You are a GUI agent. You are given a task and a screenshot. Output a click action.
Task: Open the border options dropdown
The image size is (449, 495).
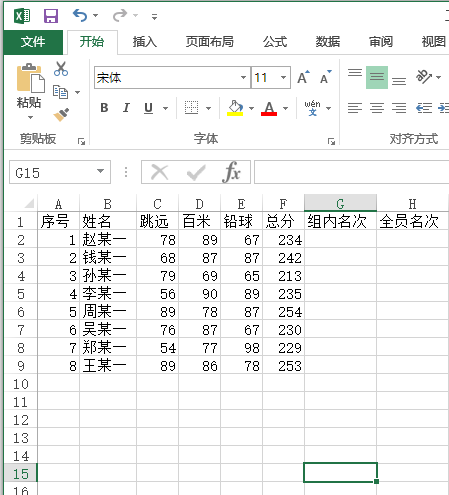tap(208, 108)
